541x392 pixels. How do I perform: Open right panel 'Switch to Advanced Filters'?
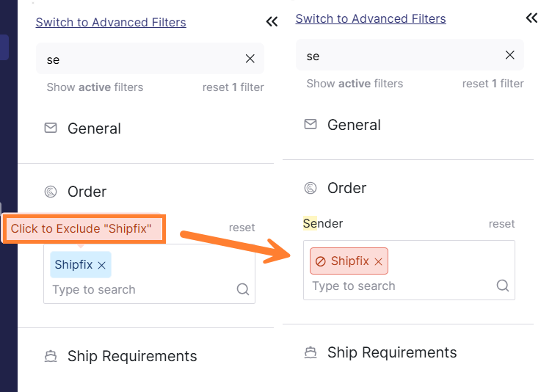click(371, 18)
